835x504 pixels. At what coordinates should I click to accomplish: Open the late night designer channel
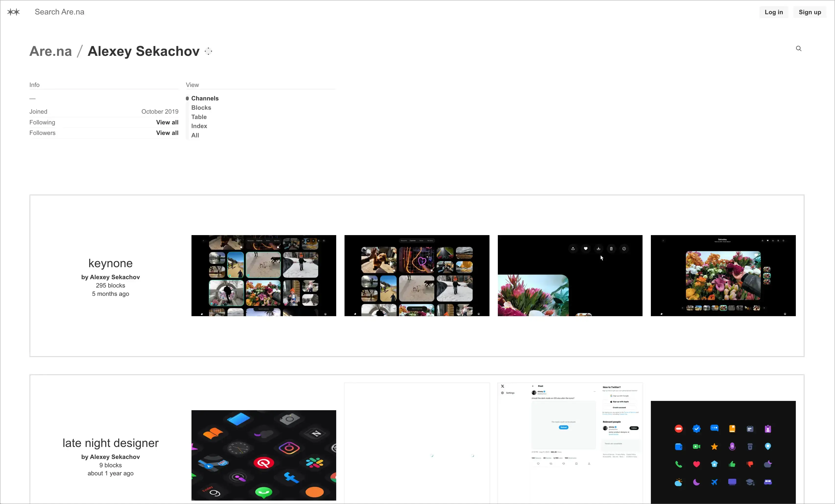[110, 443]
